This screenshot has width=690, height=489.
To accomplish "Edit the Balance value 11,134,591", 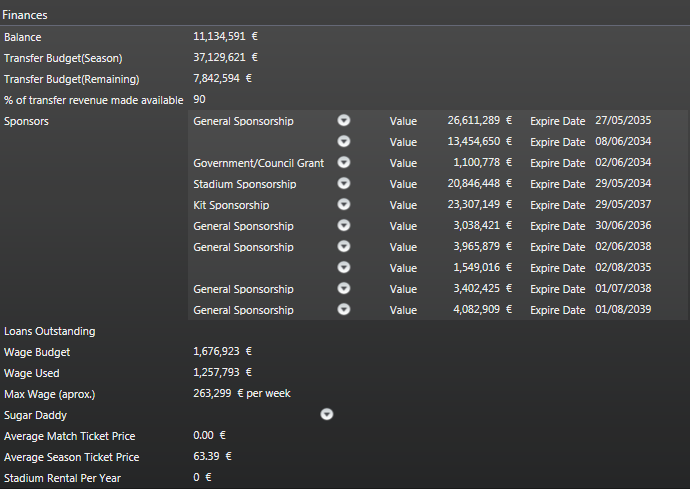I will [219, 37].
